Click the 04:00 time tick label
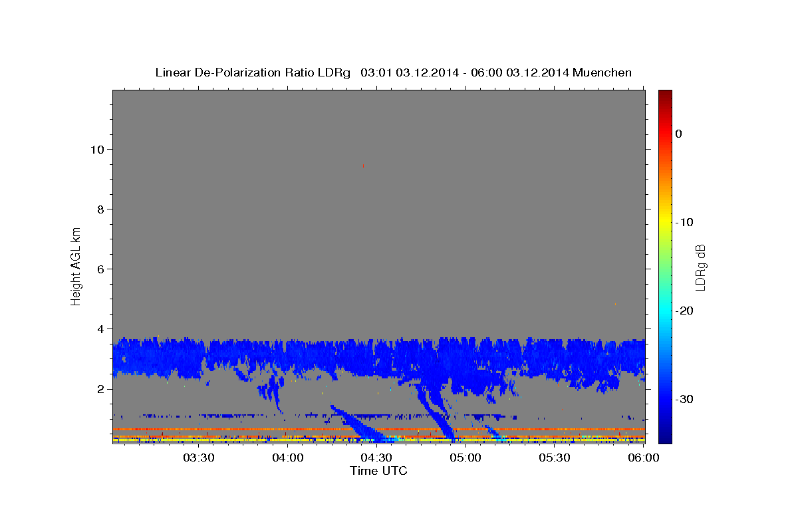798x532 pixels. click(288, 458)
